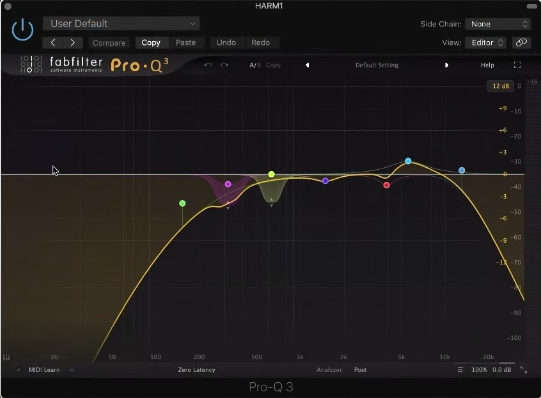
Task: Click FabFilter undo arrow icon
Action: point(208,65)
